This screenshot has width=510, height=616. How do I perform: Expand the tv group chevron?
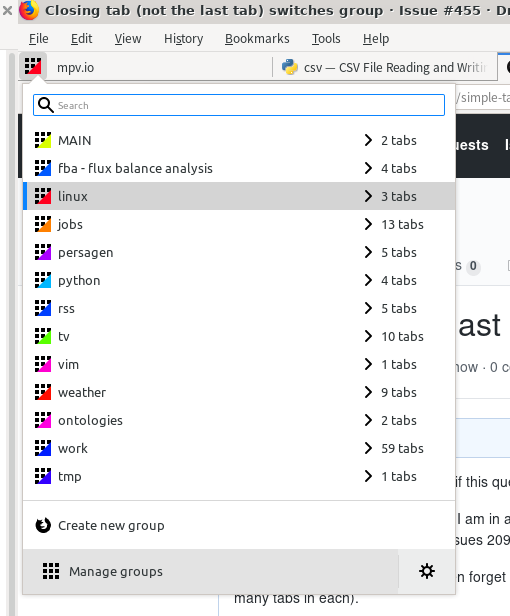click(x=368, y=336)
